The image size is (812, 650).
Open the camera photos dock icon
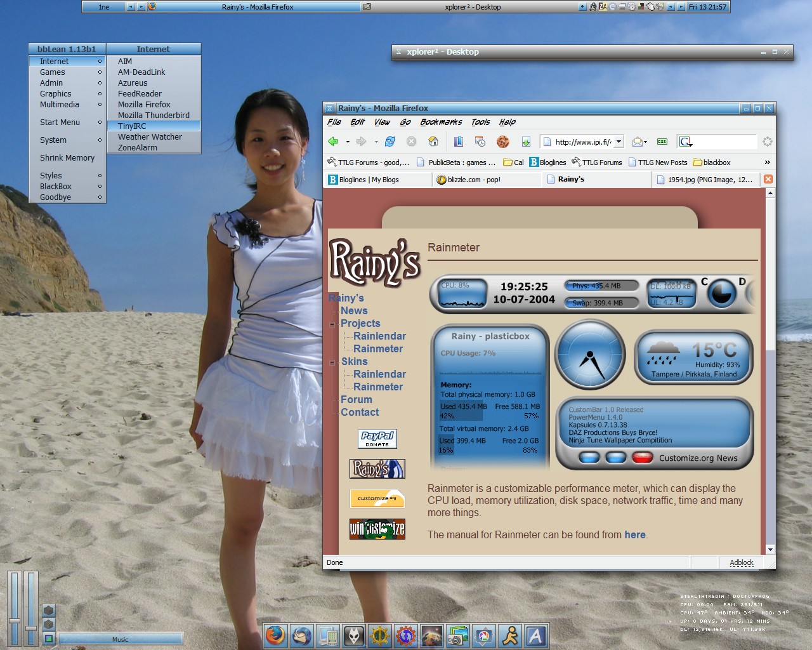click(x=458, y=635)
